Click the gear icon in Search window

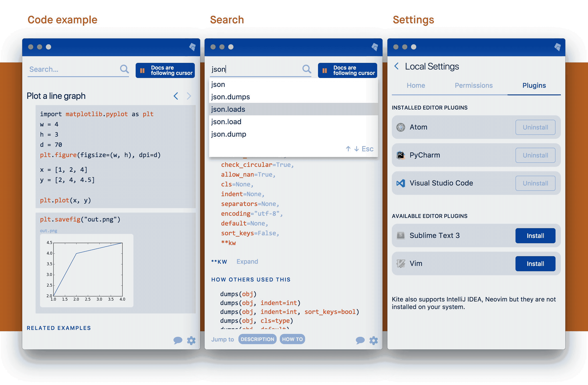pos(373,340)
